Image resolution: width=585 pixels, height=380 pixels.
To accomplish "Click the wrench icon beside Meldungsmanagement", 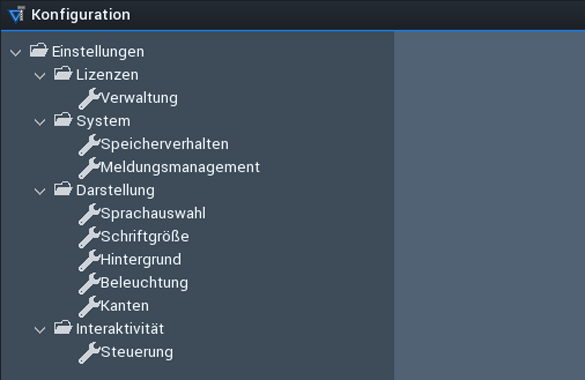I will point(89,168).
